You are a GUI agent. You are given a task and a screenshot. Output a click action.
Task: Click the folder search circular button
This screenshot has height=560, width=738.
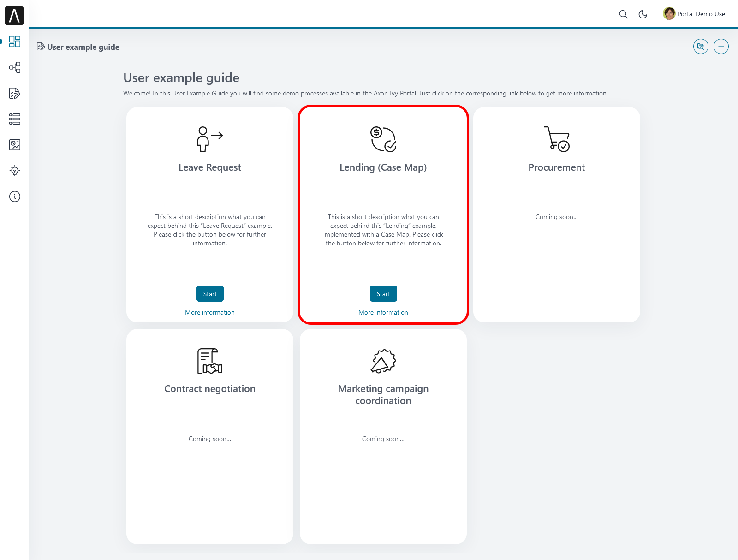click(701, 47)
